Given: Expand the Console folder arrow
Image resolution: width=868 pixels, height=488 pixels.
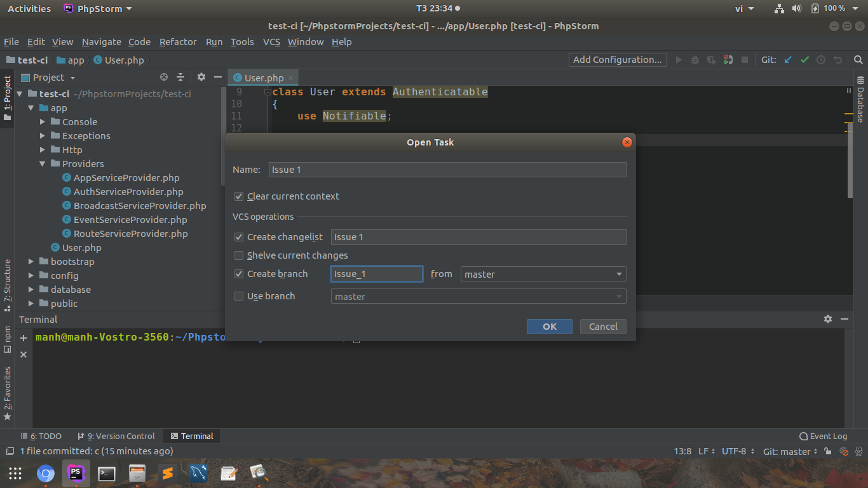Looking at the screenshot, I should (x=43, y=122).
